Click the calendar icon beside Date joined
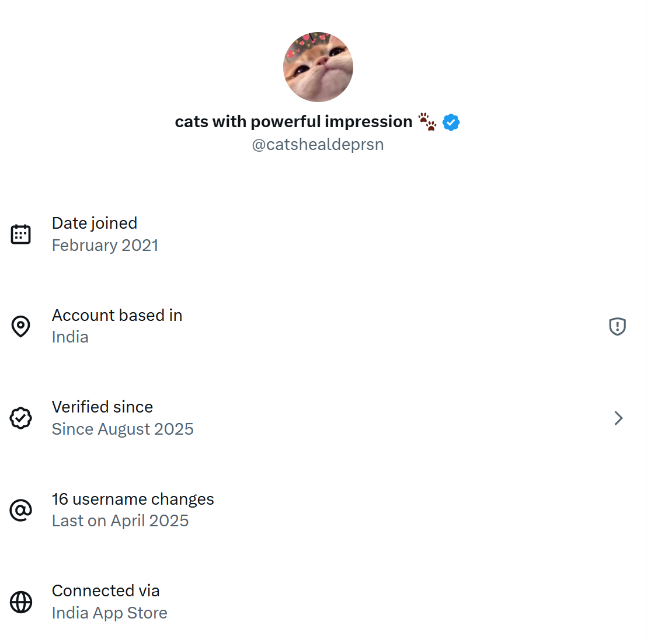672x643 pixels. (21, 235)
